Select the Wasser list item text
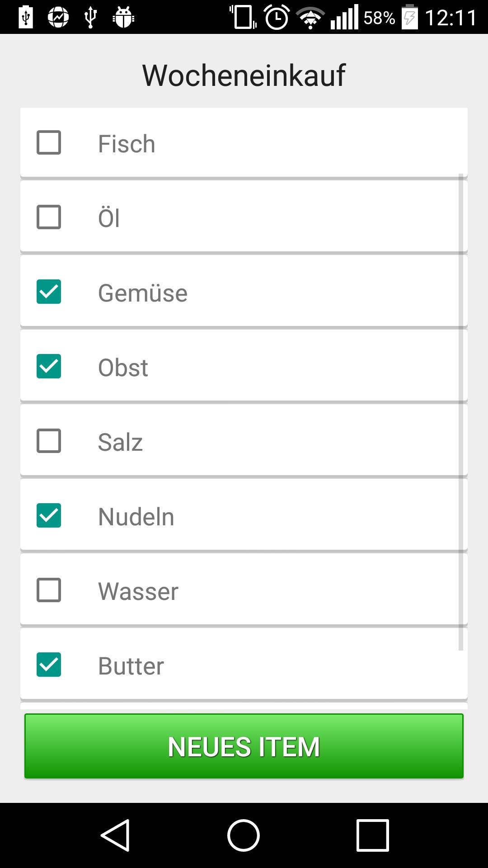 138,591
